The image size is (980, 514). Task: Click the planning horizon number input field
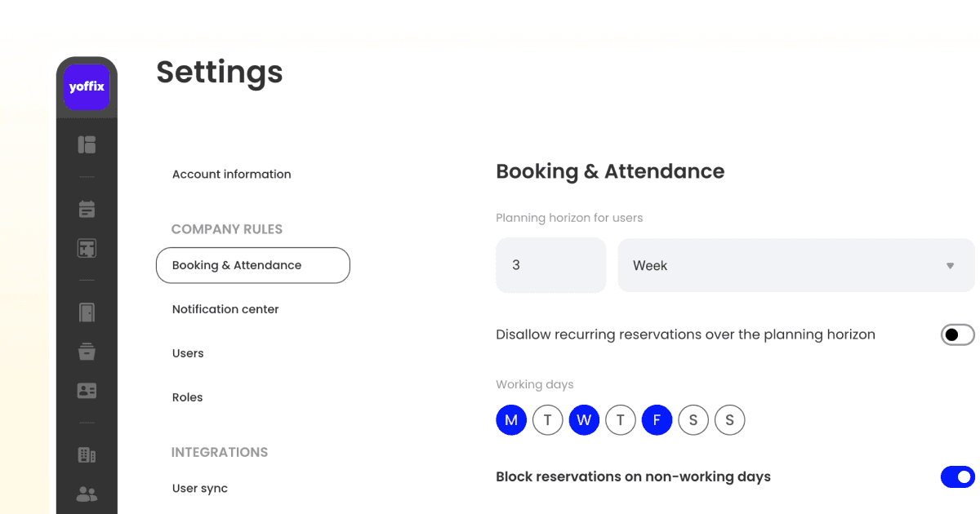(550, 265)
